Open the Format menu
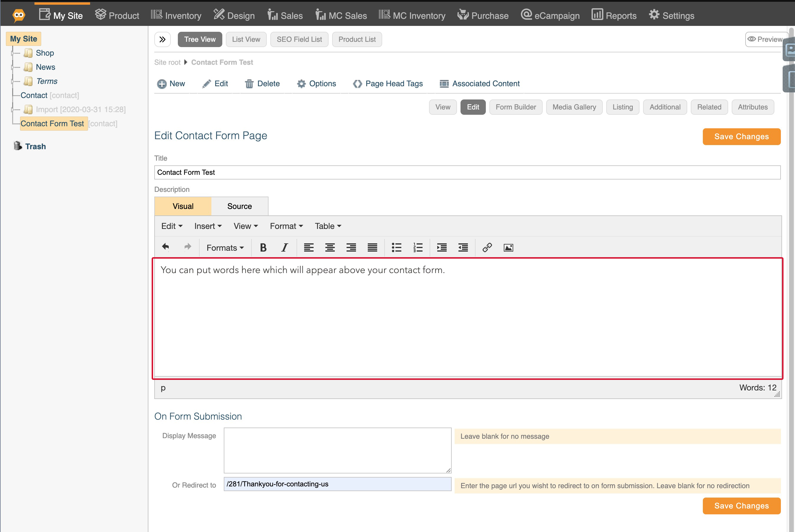 point(286,226)
